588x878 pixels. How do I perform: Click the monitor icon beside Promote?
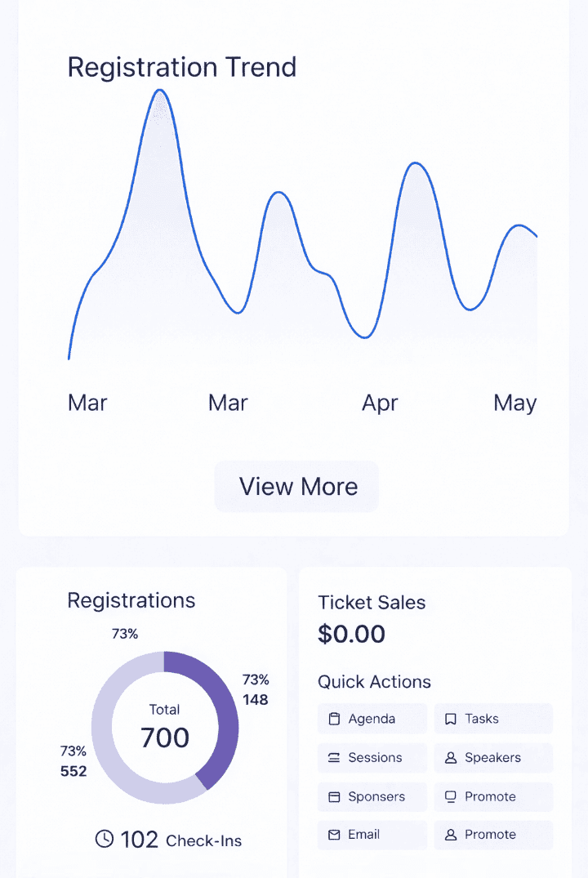[450, 797]
